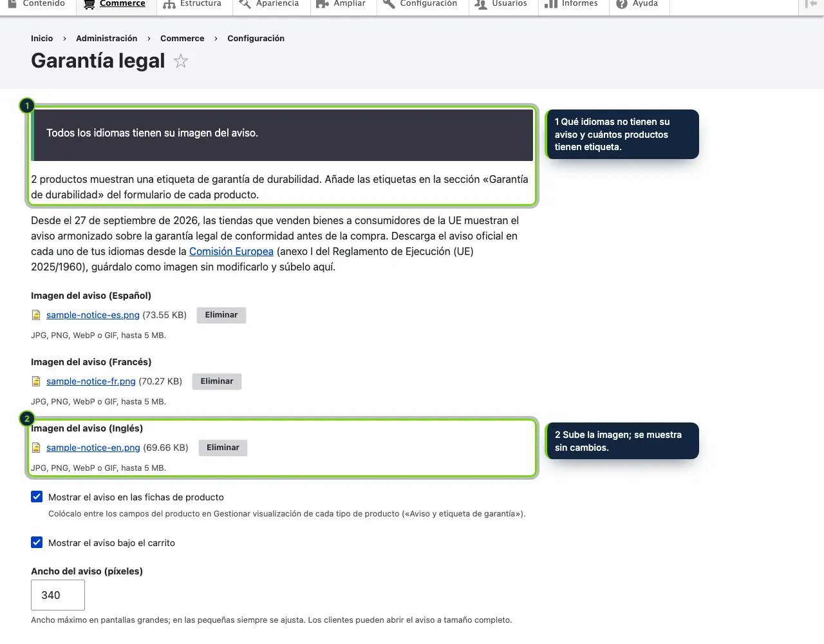Screen dimensions: 824x644
Task: Click Eliminar for the Español notice image
Action: [x=221, y=315]
